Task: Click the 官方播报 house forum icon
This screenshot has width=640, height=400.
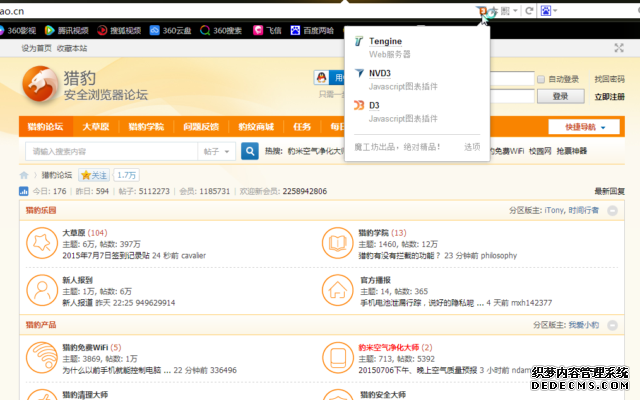Action: point(338,290)
